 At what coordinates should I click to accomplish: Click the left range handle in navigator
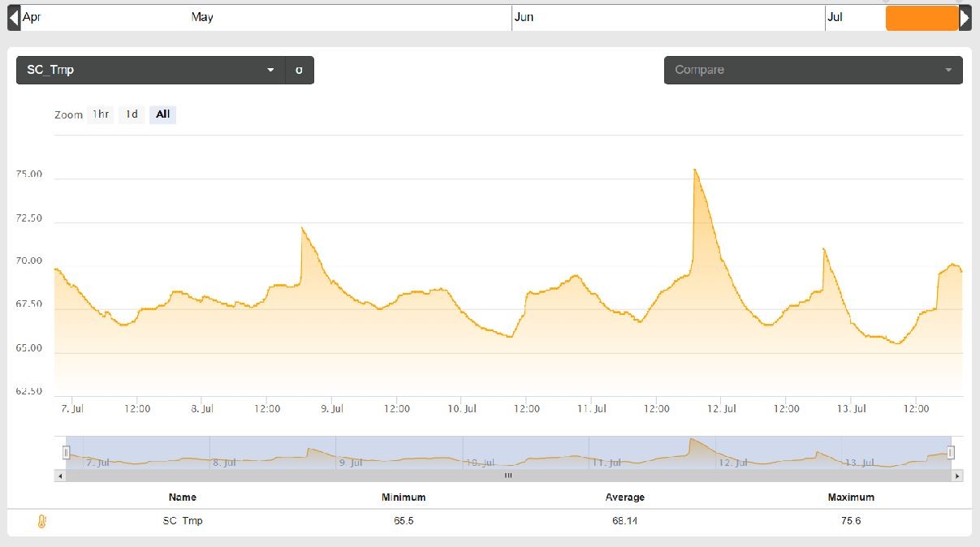coord(67,452)
